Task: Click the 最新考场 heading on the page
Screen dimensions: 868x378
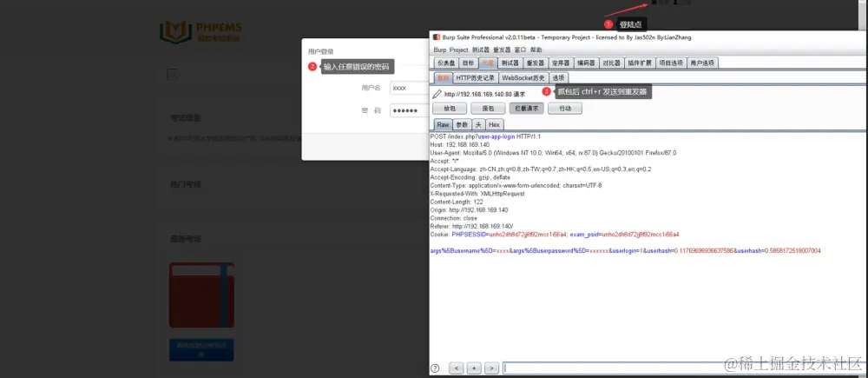Action: (186, 239)
